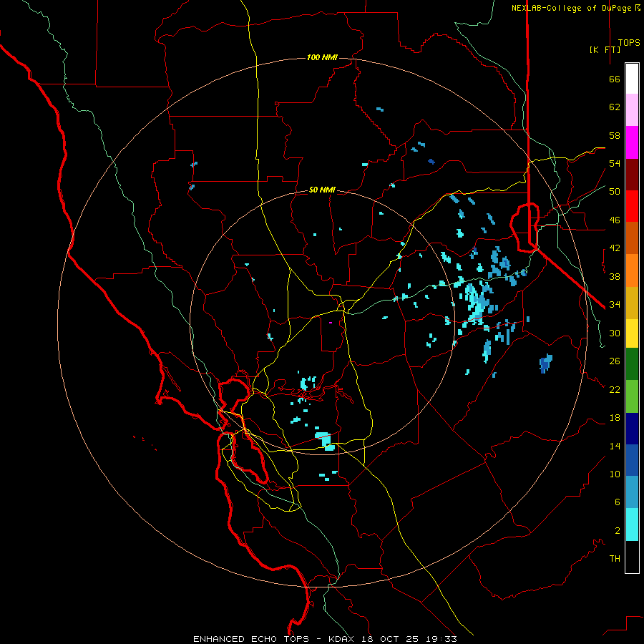The height and width of the screenshot is (644, 644).
Task: Click the 2 value on the legend
Action: click(618, 531)
